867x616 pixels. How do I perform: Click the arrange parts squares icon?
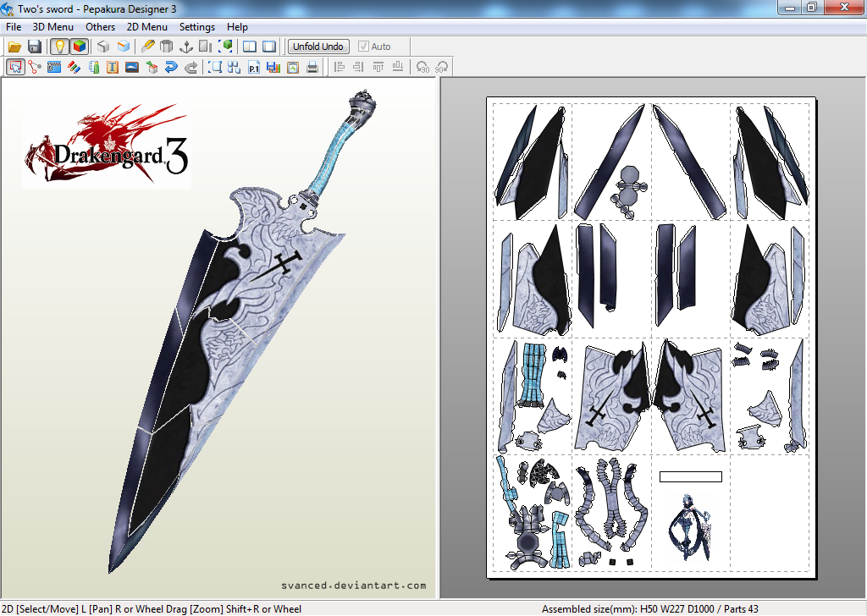click(x=234, y=68)
